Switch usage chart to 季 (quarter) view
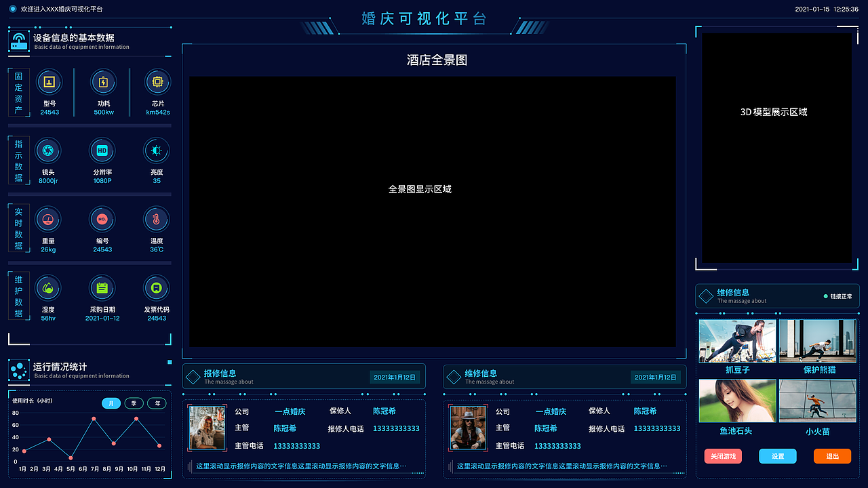This screenshot has height=488, width=868. click(x=133, y=403)
